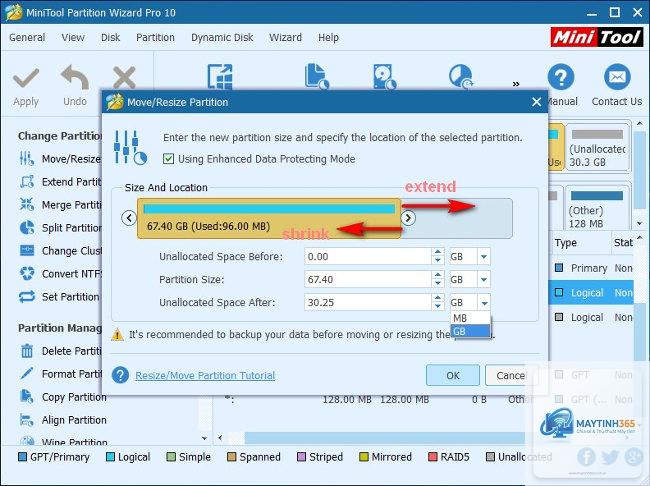Step Partition Size value spinner
Image resolution: width=650 pixels, height=486 pixels.
pos(437,279)
